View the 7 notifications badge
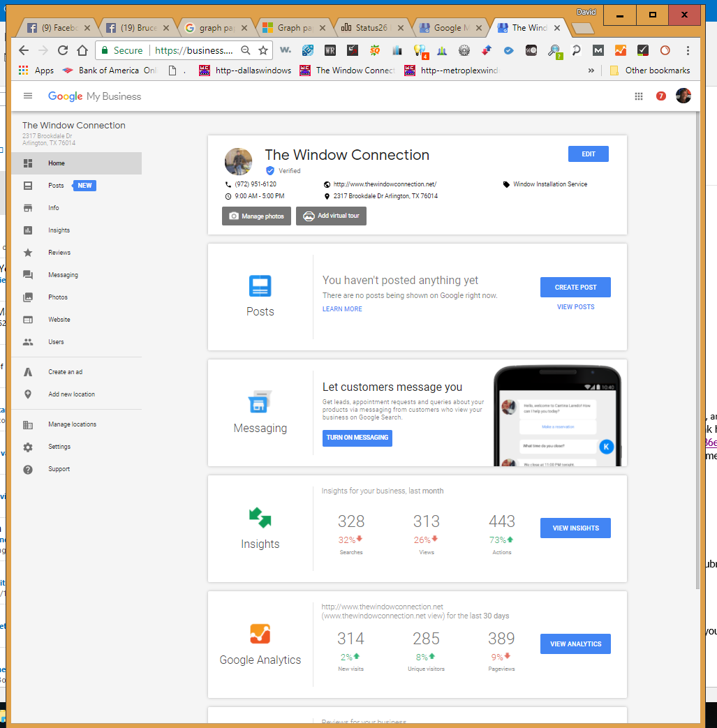The width and height of the screenshot is (717, 728). [x=661, y=96]
